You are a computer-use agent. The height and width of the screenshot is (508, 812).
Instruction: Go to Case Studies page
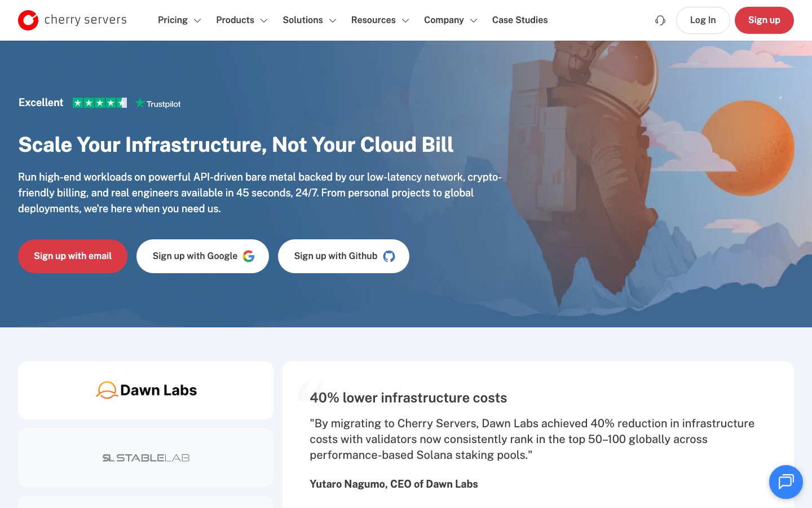[520, 20]
